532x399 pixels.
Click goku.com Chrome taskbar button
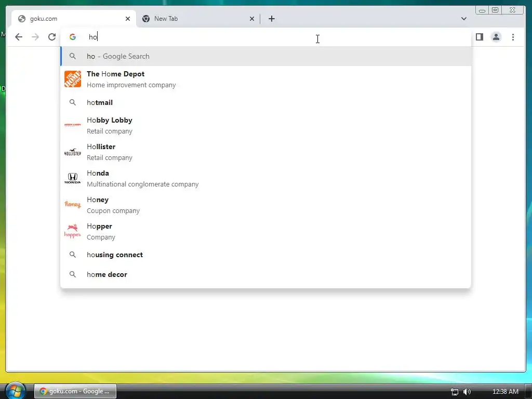[75, 391]
